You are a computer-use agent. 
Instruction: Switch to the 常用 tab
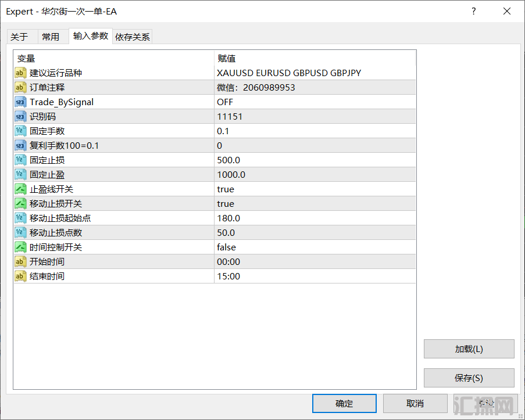click(x=51, y=37)
